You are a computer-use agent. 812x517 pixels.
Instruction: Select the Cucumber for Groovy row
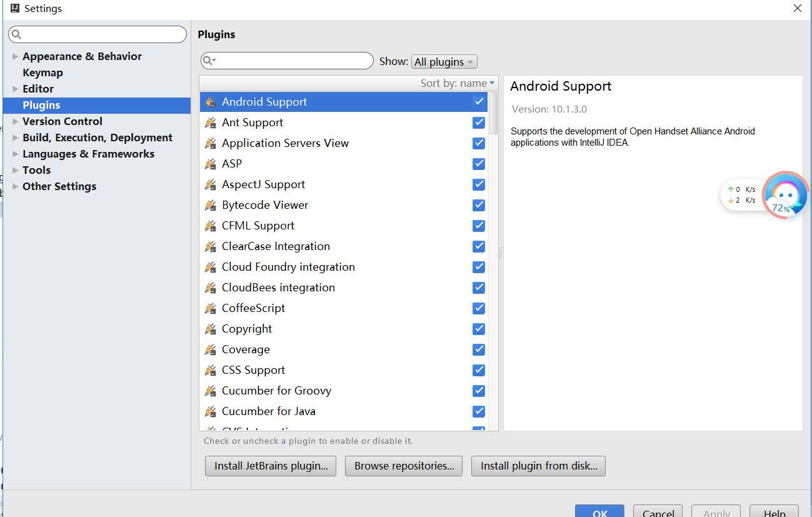[344, 391]
